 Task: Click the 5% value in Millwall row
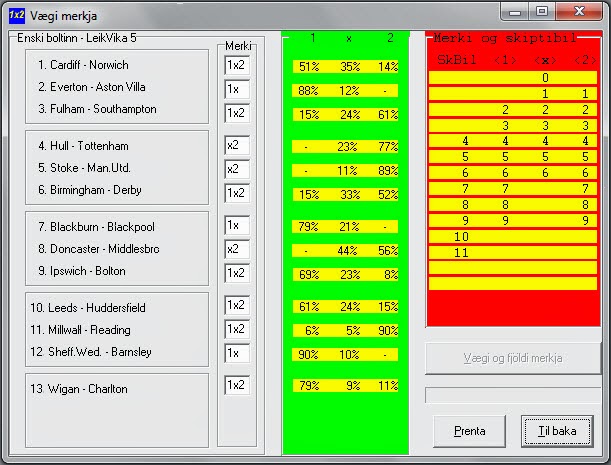[353, 331]
